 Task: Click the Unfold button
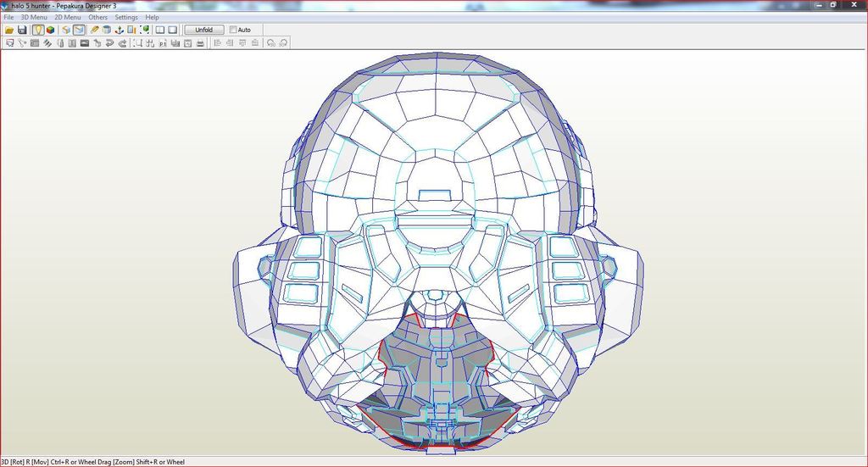coord(203,30)
